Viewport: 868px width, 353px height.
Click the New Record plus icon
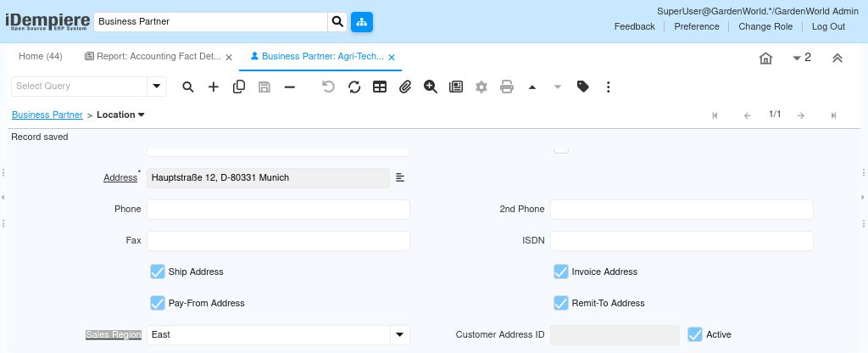pyautogui.click(x=214, y=87)
